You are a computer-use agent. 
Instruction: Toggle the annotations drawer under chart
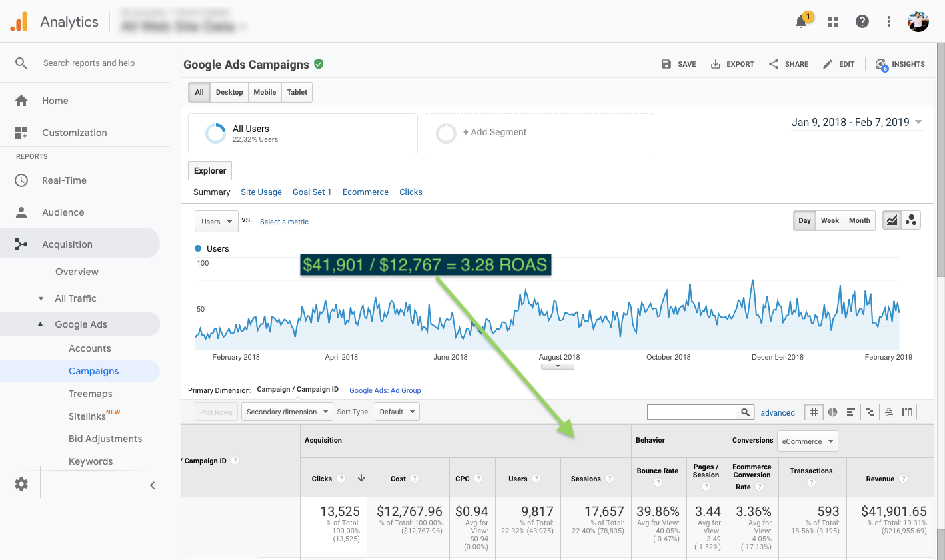pos(558,366)
